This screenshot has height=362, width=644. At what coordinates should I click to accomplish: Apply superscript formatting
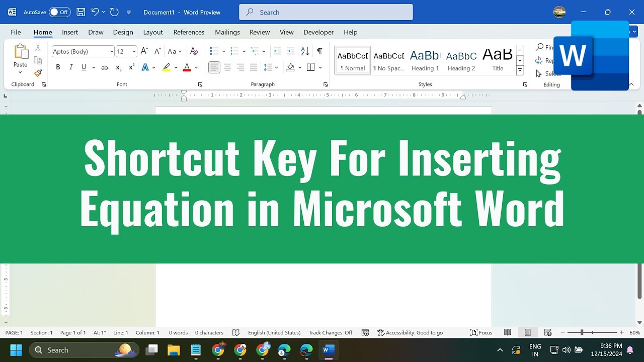pos(131,67)
